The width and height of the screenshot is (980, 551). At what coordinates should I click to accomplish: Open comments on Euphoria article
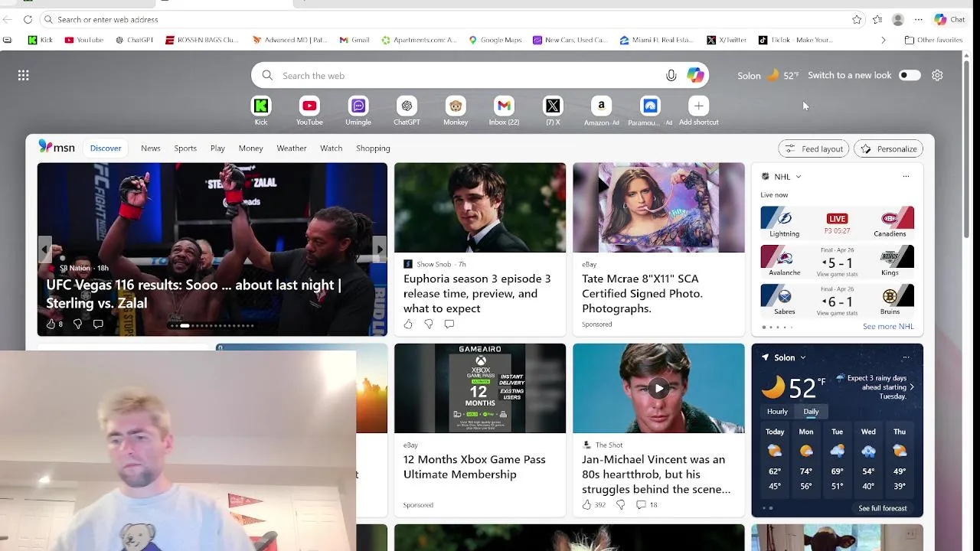tap(449, 324)
